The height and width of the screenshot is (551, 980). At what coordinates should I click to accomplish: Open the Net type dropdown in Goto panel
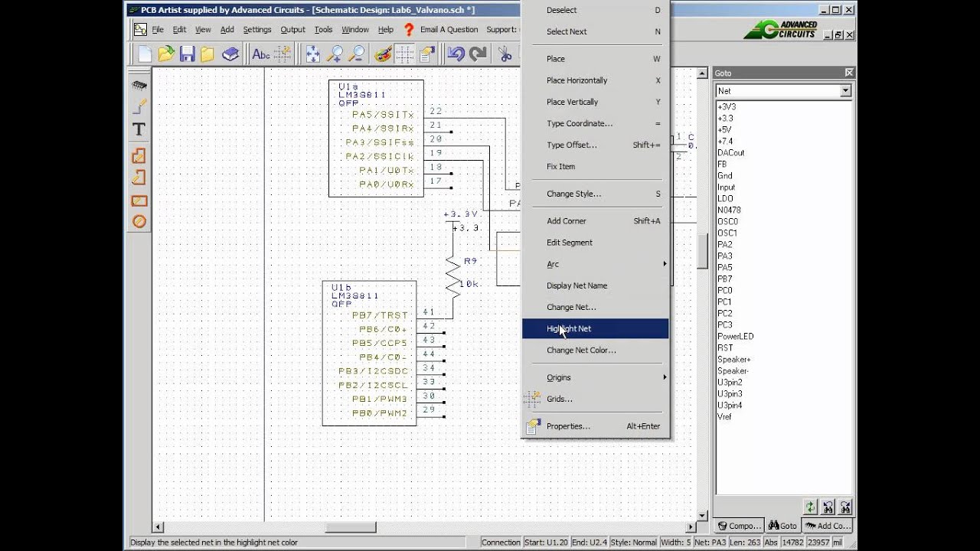coord(844,91)
